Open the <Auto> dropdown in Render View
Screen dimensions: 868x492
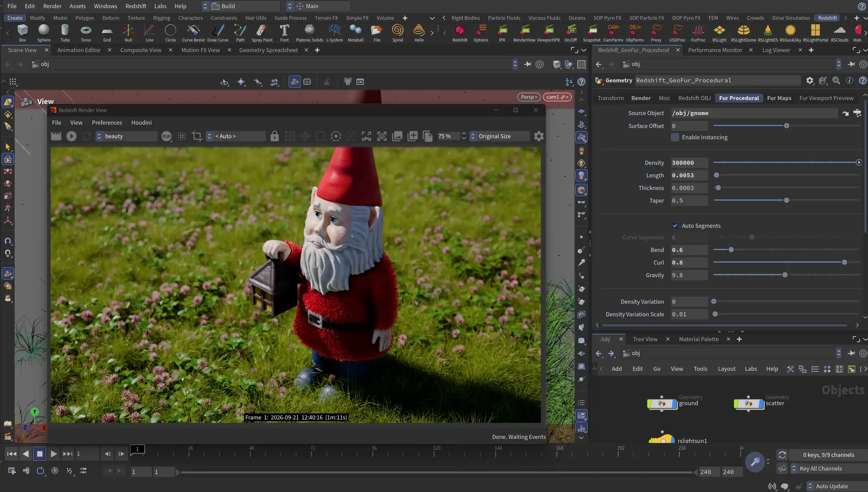click(236, 136)
